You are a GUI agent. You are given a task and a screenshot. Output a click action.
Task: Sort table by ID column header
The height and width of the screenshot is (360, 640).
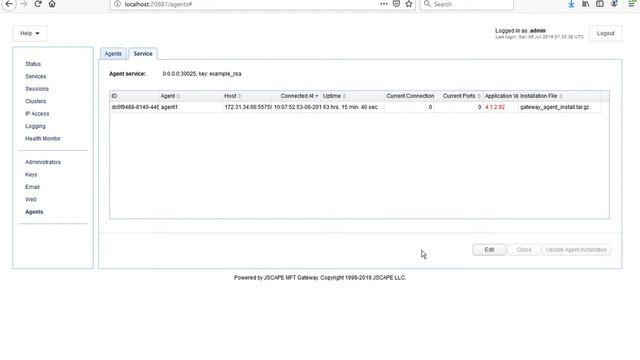click(134, 96)
